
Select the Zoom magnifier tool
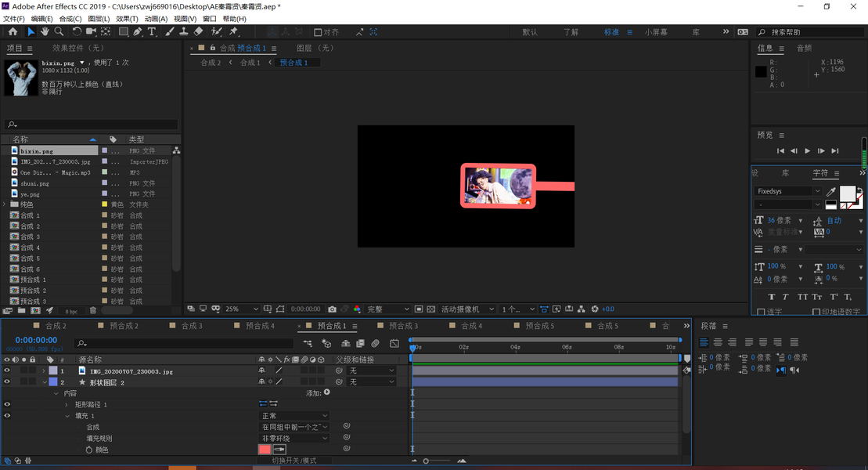coord(59,31)
